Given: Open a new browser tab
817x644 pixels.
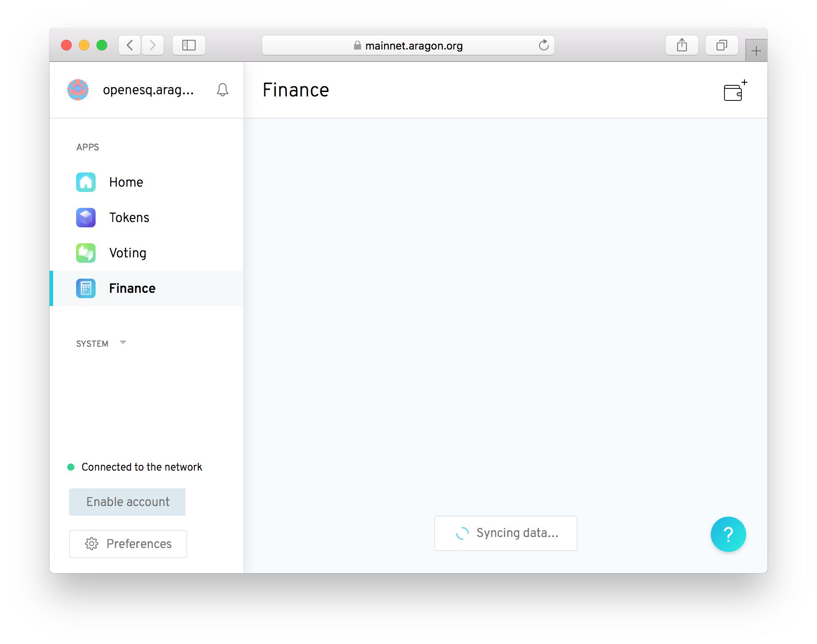Looking at the screenshot, I should [756, 51].
